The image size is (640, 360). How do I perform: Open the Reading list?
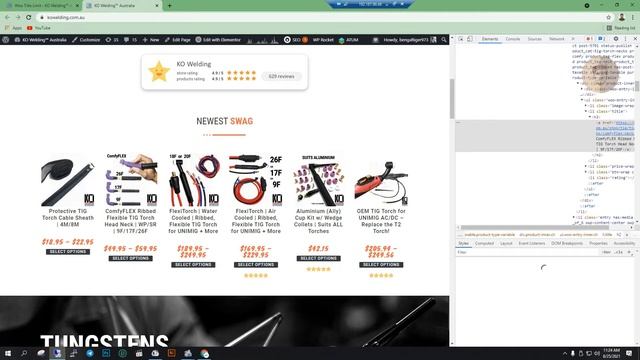click(x=621, y=28)
